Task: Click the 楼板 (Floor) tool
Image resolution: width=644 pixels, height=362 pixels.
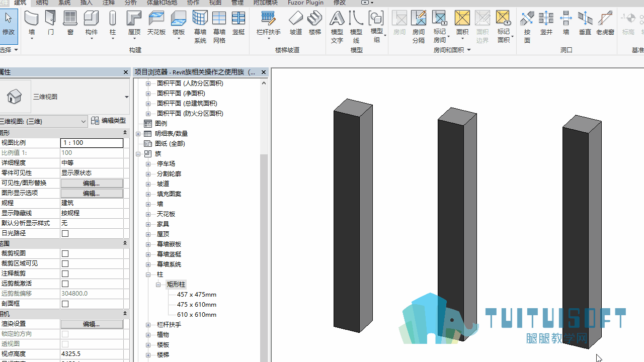Action: click(179, 24)
